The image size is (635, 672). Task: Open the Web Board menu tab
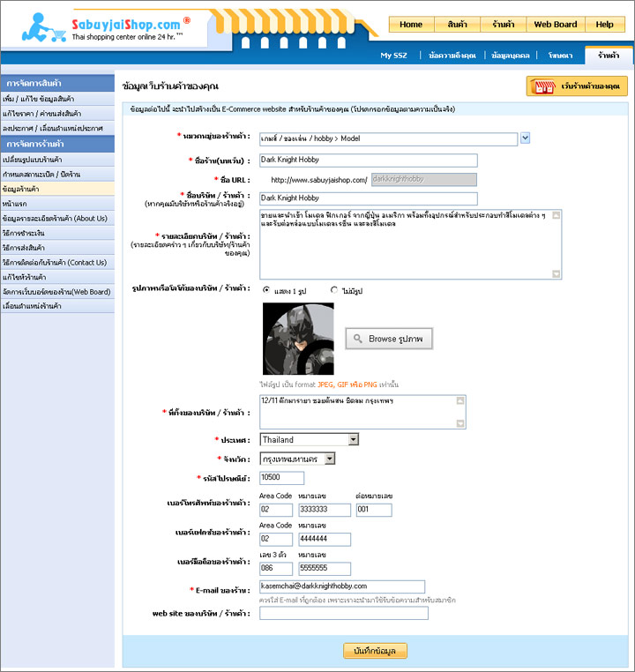pos(556,25)
